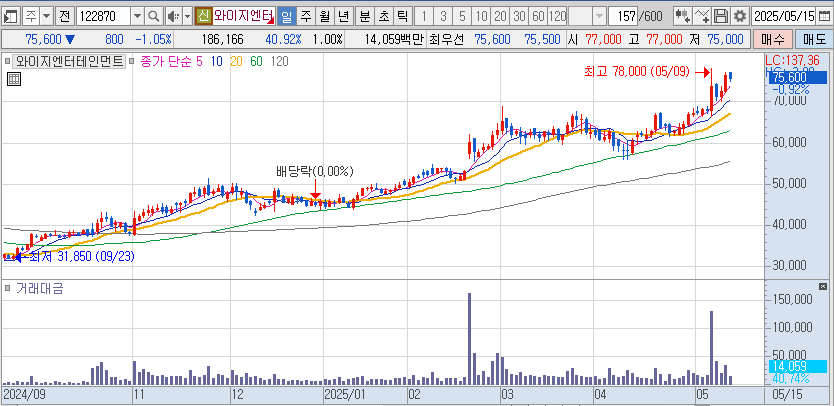
Task: Click the 최저 31,850 (09/23) annotation
Action: 81,256
